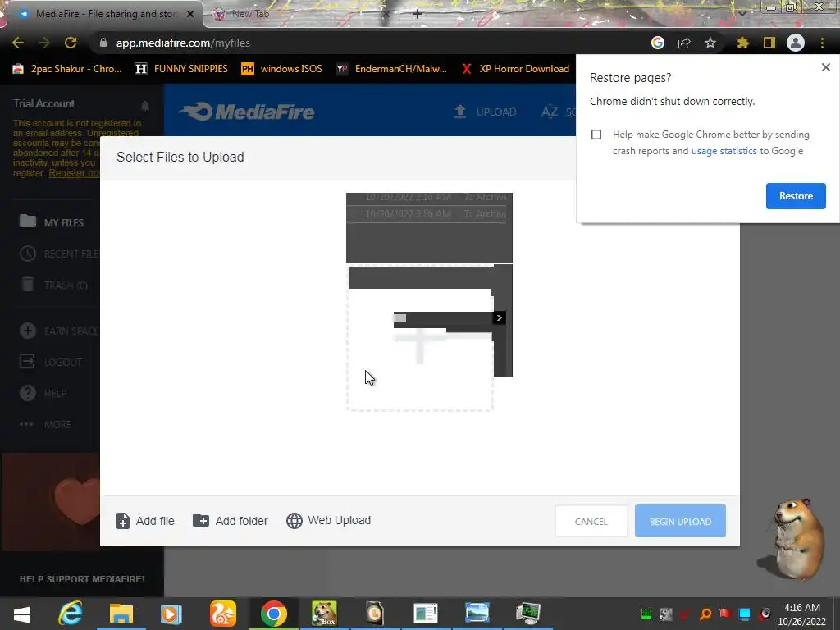
Task: Open the Chrome side panel icon
Action: click(x=769, y=43)
